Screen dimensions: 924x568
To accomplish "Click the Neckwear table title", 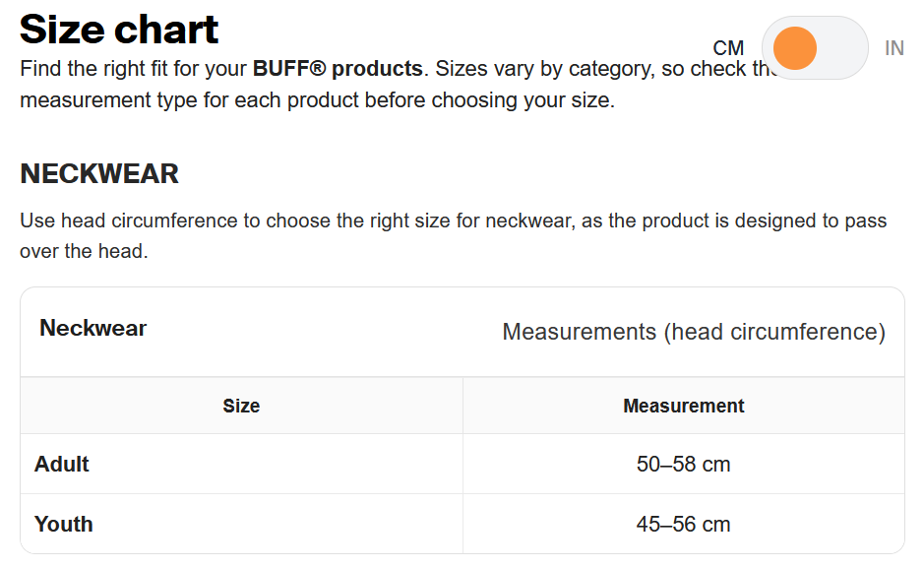I will [93, 328].
